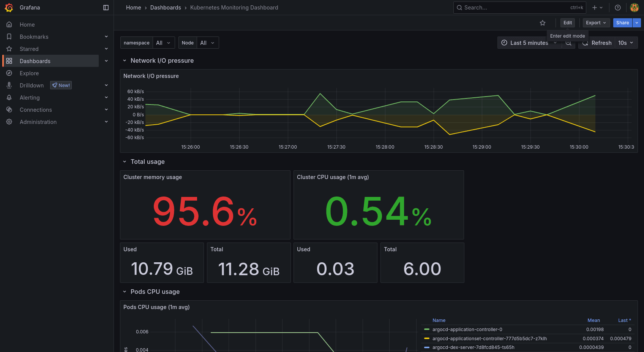This screenshot has width=644, height=352.
Task: Collapse the Total usage section
Action: [125, 162]
